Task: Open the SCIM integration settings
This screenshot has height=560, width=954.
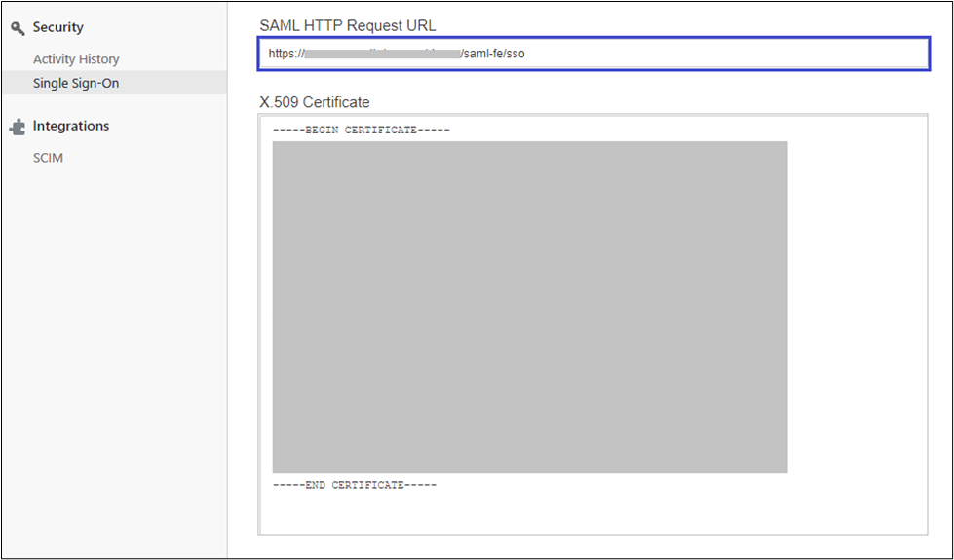Action: pyautogui.click(x=48, y=158)
